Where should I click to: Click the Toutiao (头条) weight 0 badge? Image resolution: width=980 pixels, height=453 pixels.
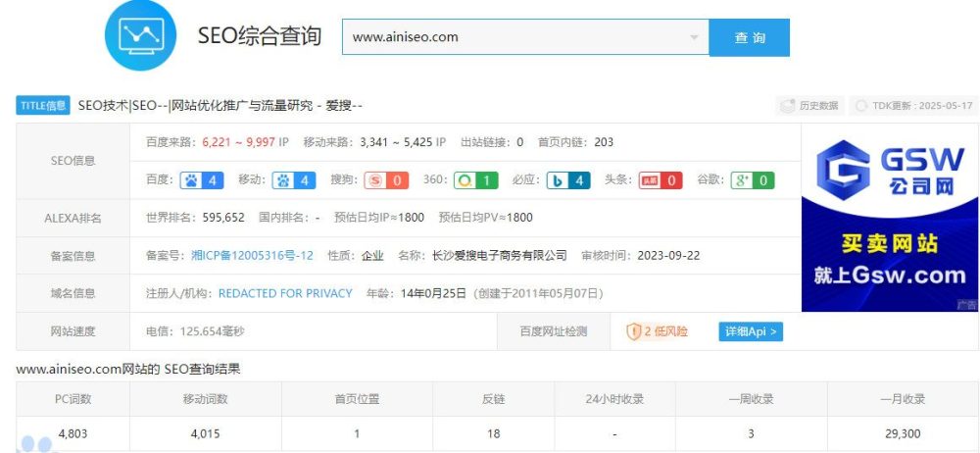tap(660, 180)
